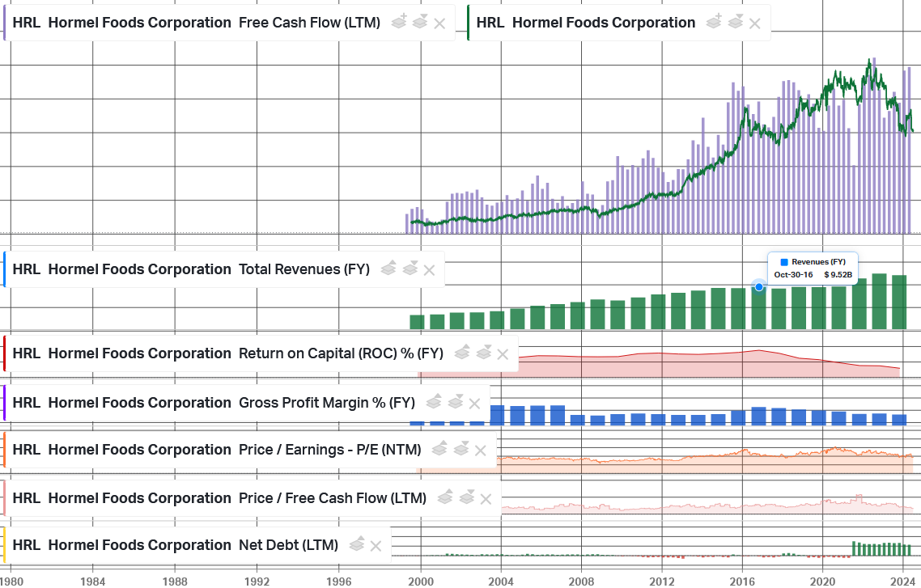Screen dimensions: 921x588
Task: Click the 2012 time axis label
Action: [x=662, y=582]
